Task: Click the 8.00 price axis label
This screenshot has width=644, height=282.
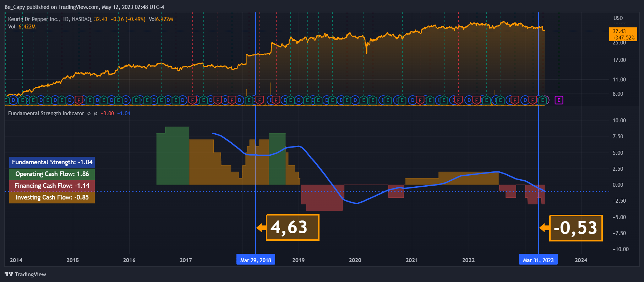Action: point(618,94)
